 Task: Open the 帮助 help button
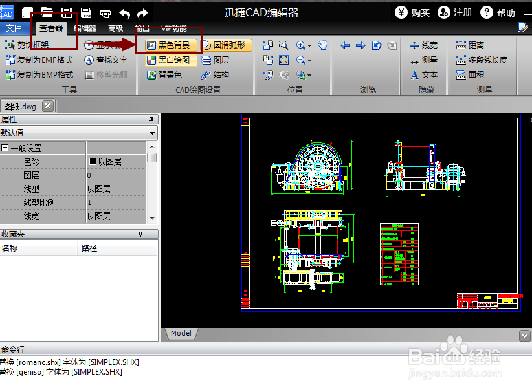(498, 13)
